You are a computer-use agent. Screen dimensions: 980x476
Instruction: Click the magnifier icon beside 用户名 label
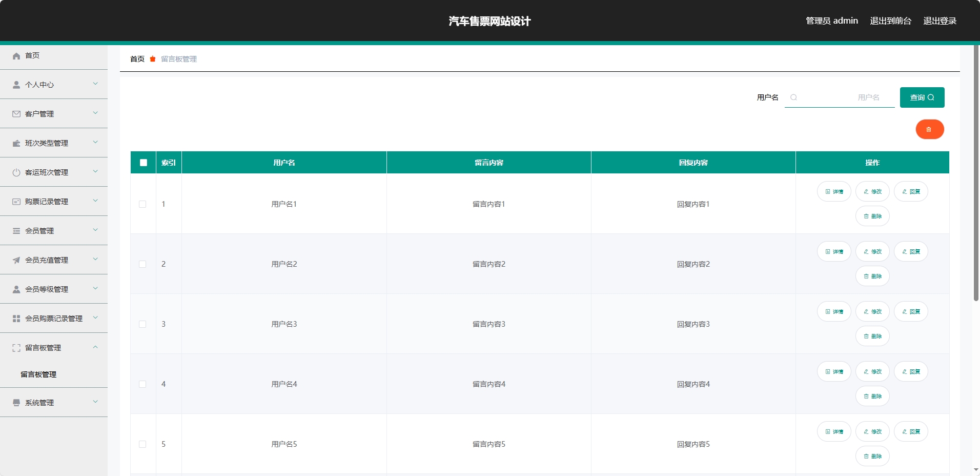point(792,97)
